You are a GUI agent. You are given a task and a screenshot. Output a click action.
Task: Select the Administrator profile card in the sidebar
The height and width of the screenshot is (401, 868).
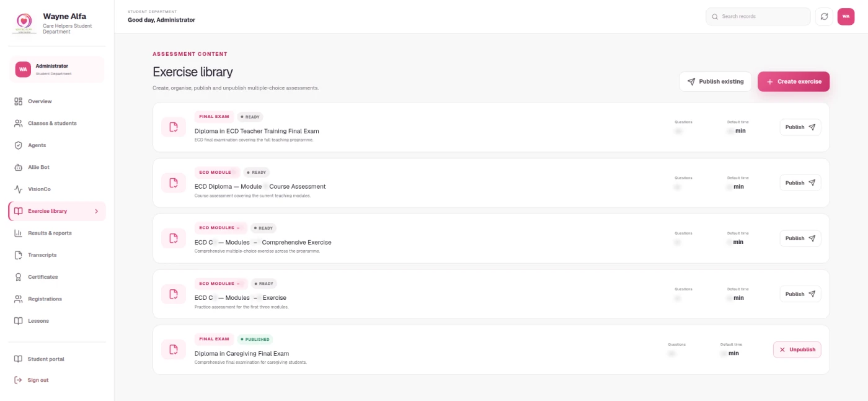tap(57, 70)
